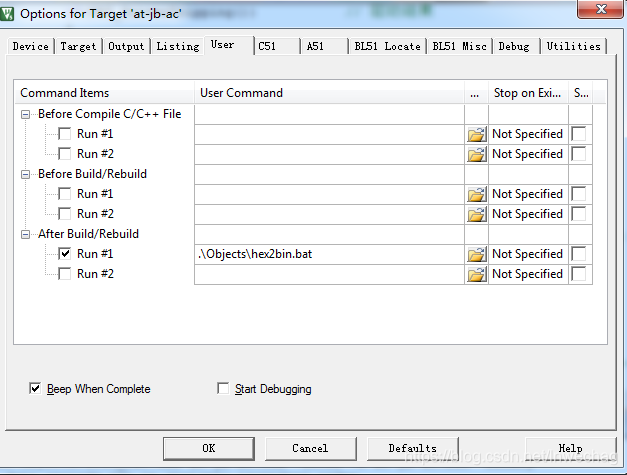Open Stop on Exit setting for After Build Run #2
This screenshot has width=627, height=475.
click(528, 274)
